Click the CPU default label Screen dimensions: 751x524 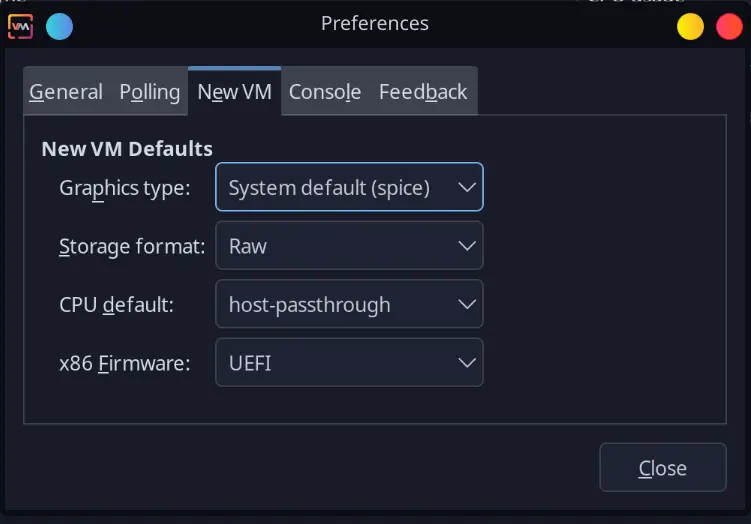coord(117,305)
